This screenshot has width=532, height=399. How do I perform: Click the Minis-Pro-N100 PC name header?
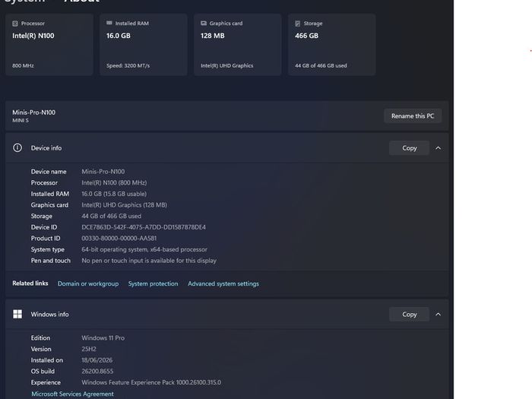click(34, 112)
